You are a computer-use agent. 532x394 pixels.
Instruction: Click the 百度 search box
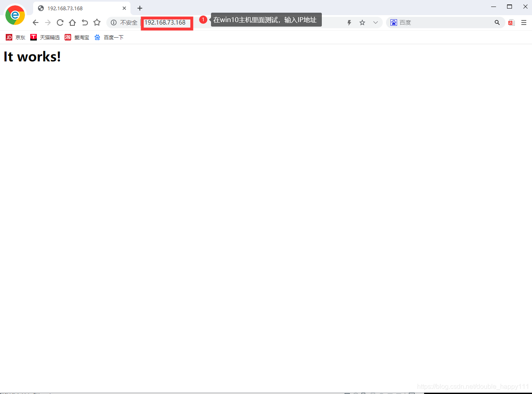(445, 23)
